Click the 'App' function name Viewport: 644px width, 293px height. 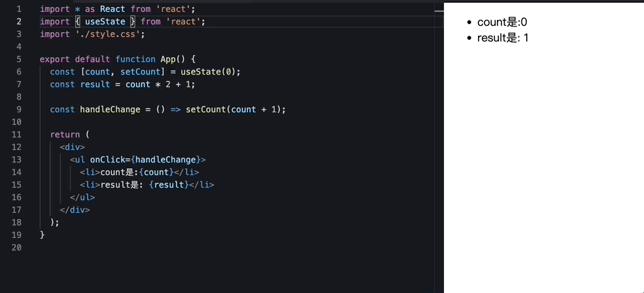(x=168, y=59)
